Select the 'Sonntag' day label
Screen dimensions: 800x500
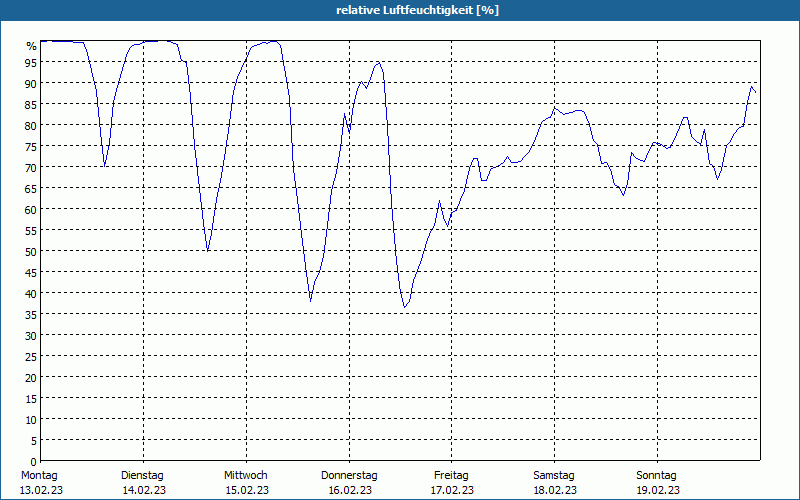tap(656, 475)
